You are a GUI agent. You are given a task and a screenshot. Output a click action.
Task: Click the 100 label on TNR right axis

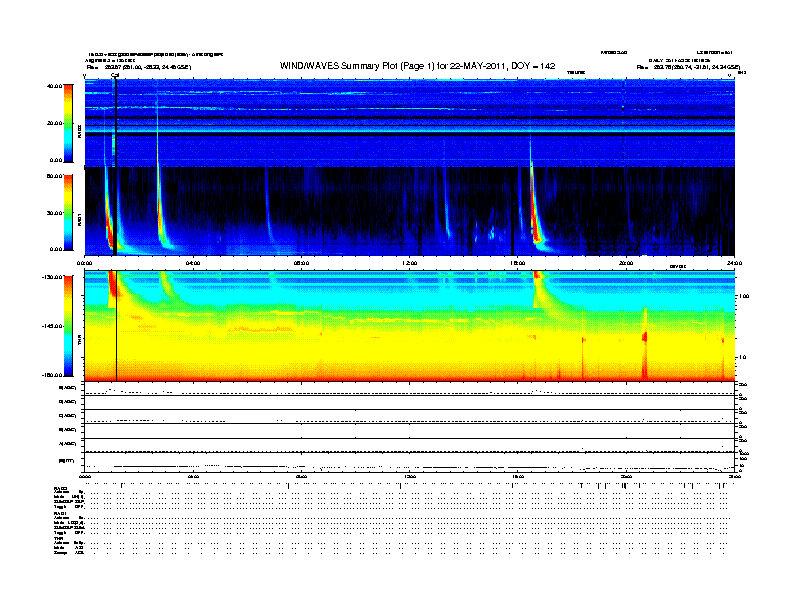click(x=744, y=296)
